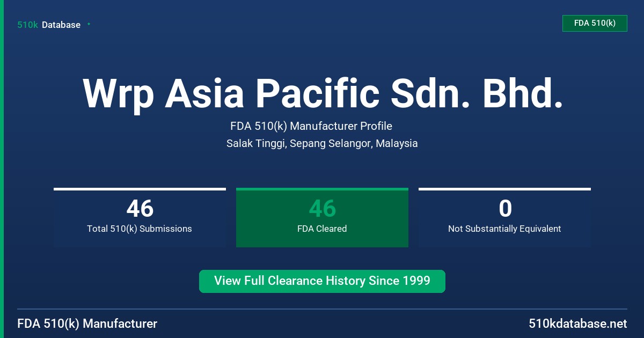
Task: Click the small green dot beside Database
Action: [x=89, y=24]
